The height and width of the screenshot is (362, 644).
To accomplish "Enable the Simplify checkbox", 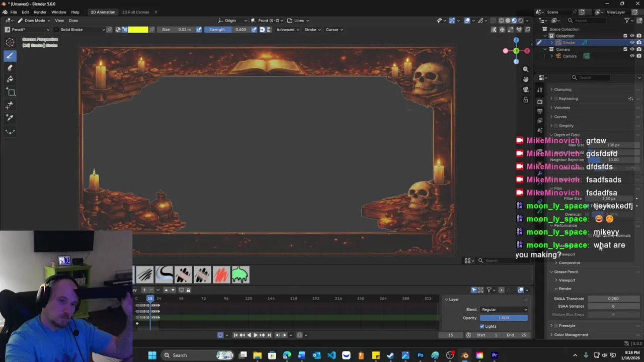I will [x=556, y=126].
